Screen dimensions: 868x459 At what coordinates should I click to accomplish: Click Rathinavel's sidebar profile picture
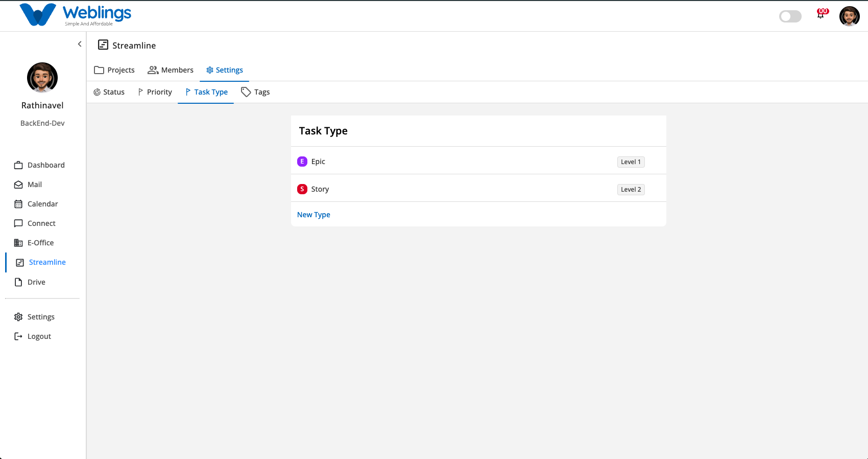[x=42, y=78]
